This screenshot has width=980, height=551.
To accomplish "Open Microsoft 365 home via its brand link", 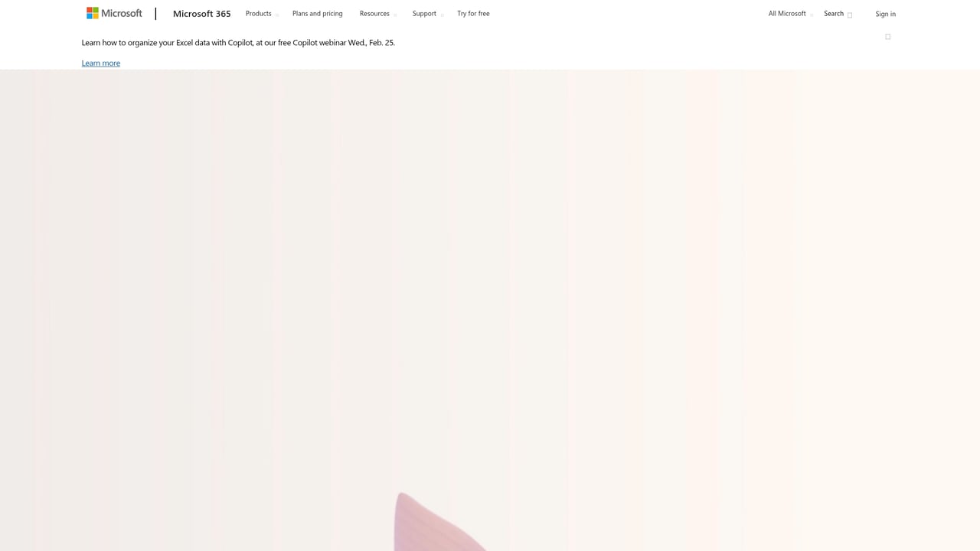I will [x=201, y=13].
